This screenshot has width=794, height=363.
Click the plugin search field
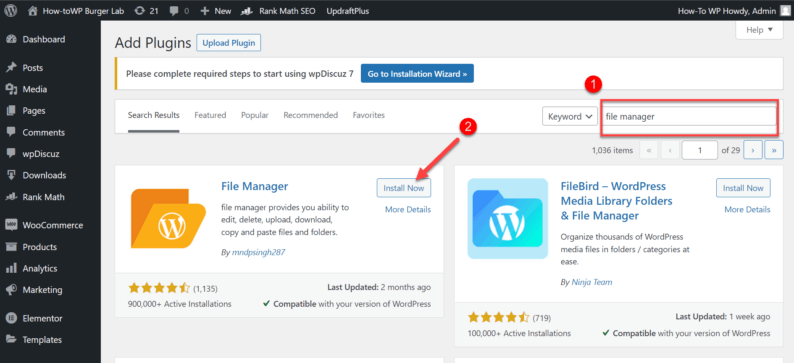tap(689, 116)
